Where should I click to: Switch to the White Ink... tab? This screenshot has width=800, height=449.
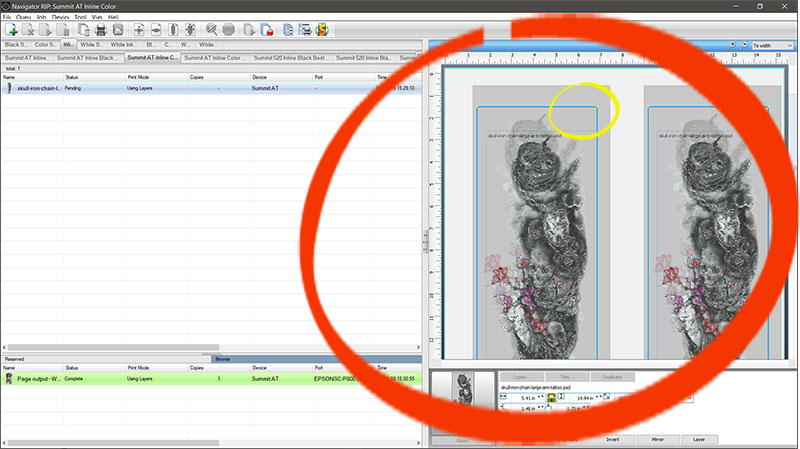pos(122,45)
